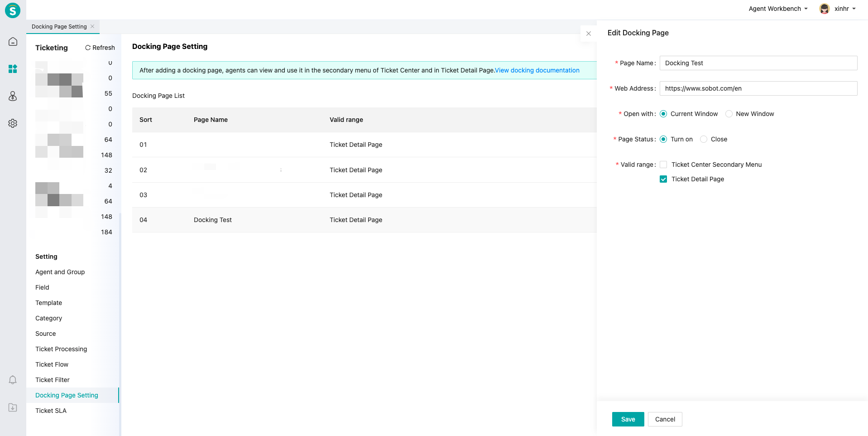Uncheck Ticket Detail Page valid range
The height and width of the screenshot is (436, 868).
(663, 179)
